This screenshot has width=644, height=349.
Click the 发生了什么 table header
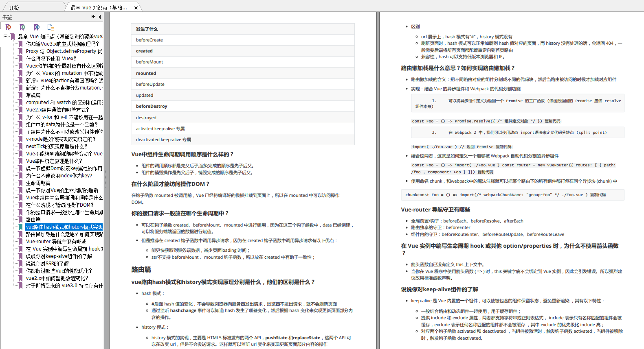(243, 29)
